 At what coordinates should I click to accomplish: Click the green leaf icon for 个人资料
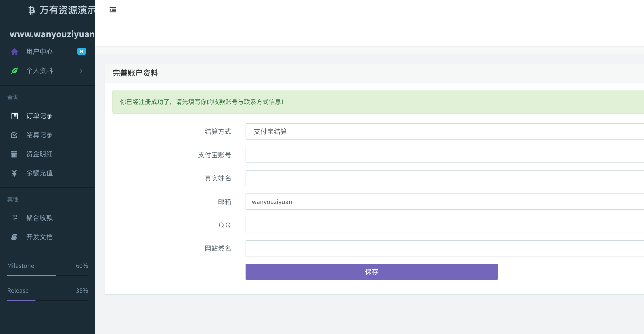point(15,71)
